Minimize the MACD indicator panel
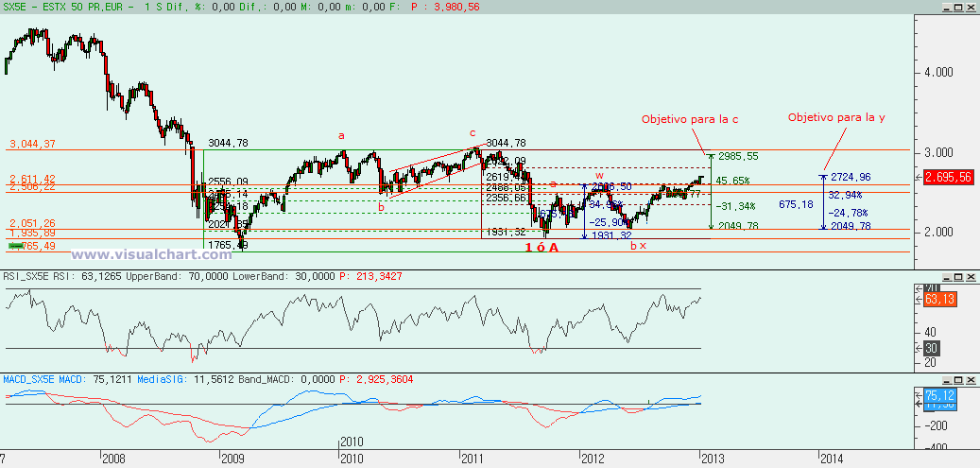 click(x=947, y=380)
